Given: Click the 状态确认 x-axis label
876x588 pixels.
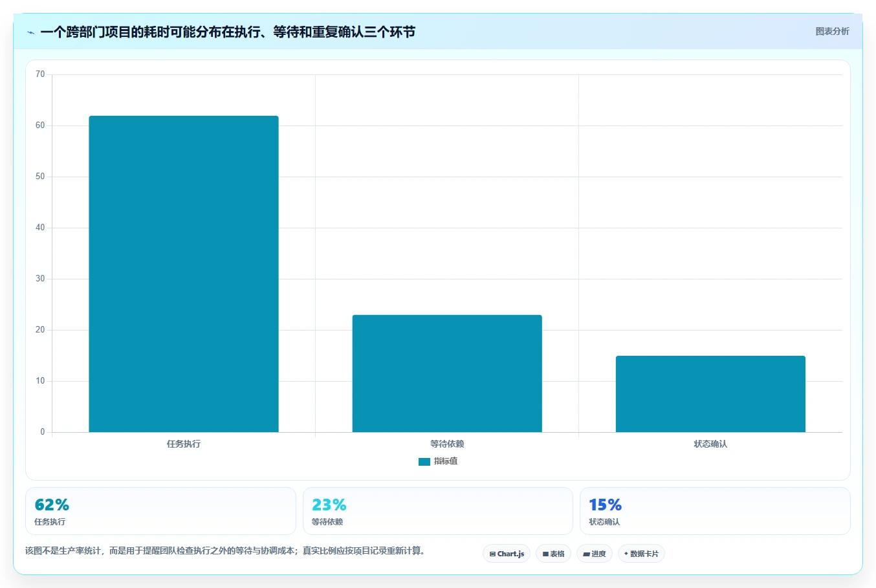Looking at the screenshot, I should pos(710,444).
